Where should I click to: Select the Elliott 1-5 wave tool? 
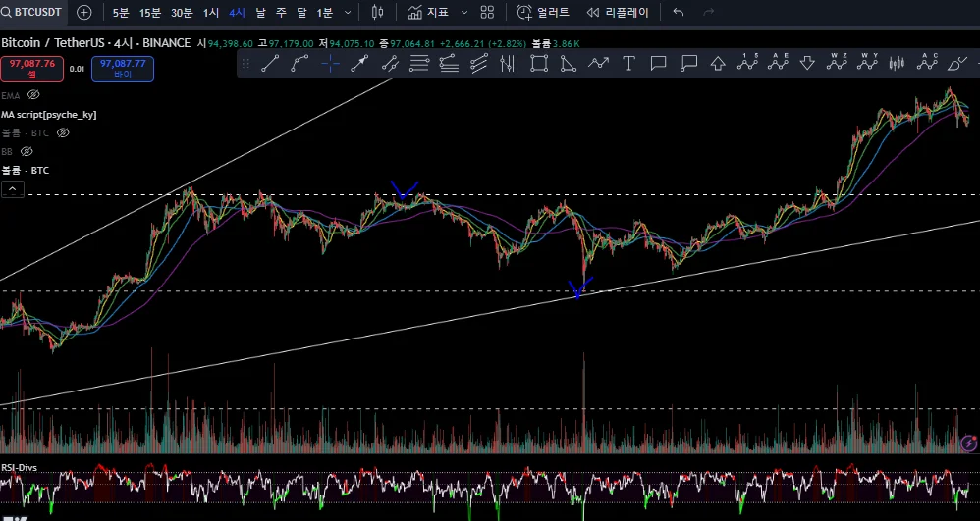(x=747, y=62)
